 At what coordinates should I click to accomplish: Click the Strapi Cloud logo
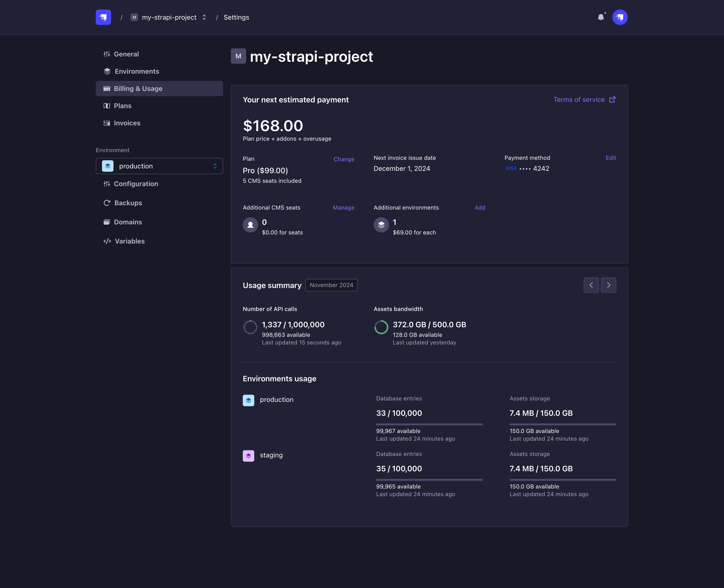coord(103,17)
